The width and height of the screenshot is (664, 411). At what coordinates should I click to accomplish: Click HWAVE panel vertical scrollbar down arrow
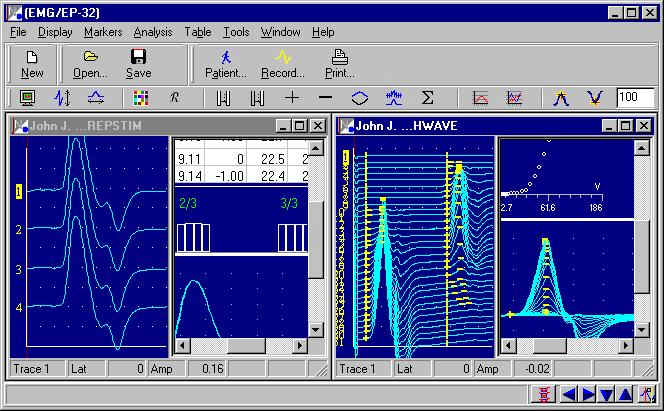tap(642, 329)
